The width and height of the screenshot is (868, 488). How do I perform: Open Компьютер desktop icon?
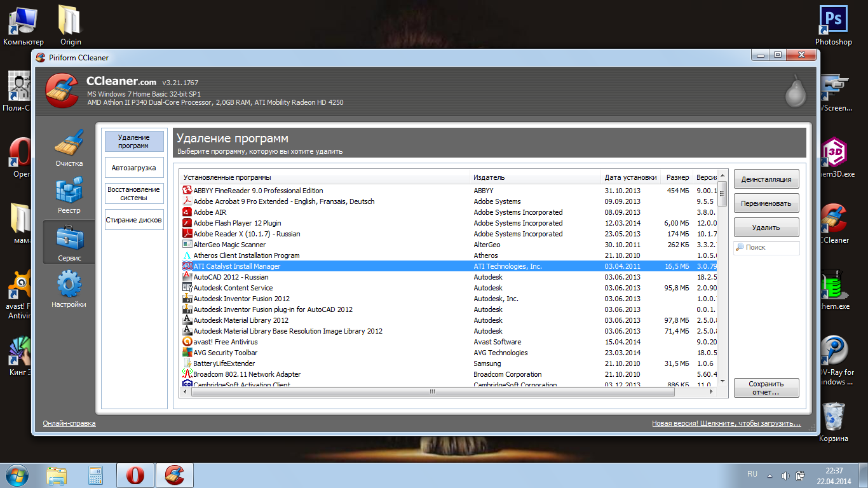pyautogui.click(x=24, y=25)
